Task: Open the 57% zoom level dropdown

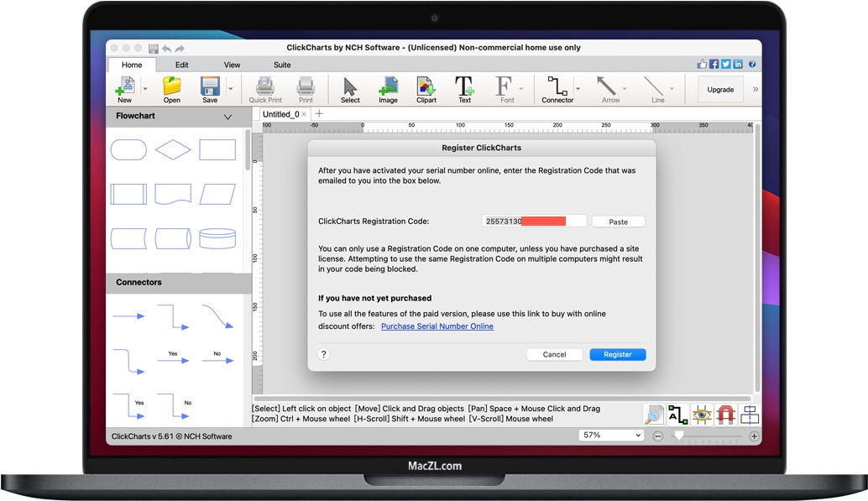Action: point(612,436)
